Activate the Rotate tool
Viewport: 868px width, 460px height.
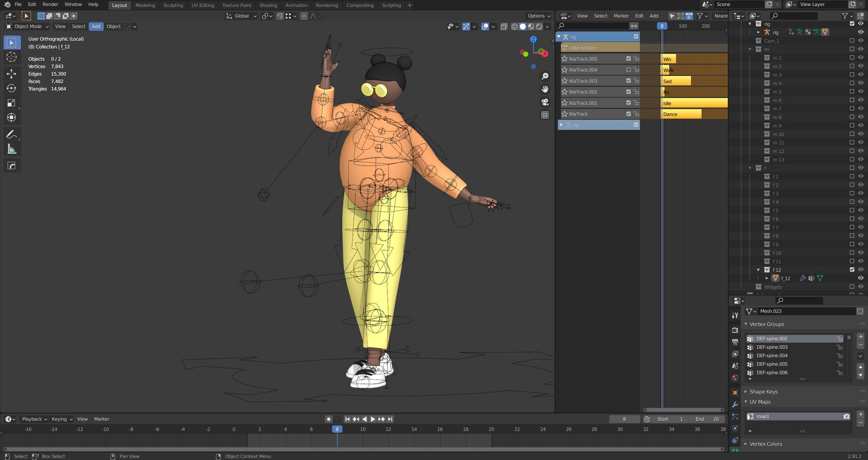(12, 88)
